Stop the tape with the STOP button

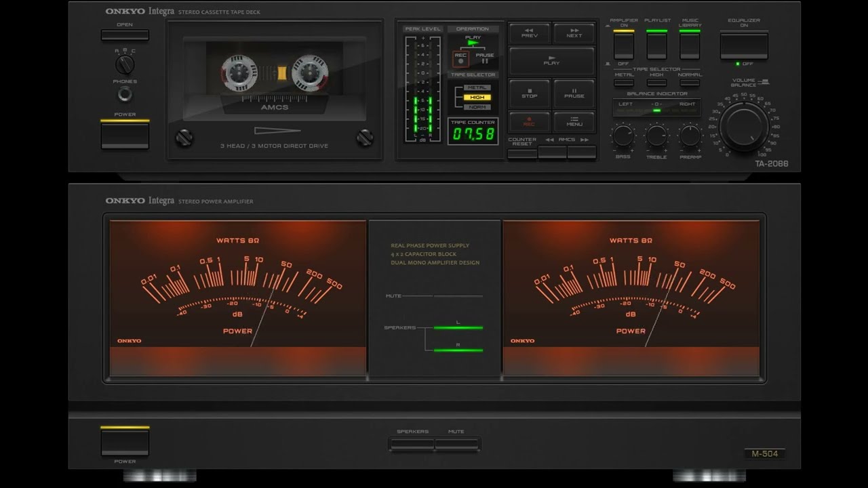tap(530, 94)
